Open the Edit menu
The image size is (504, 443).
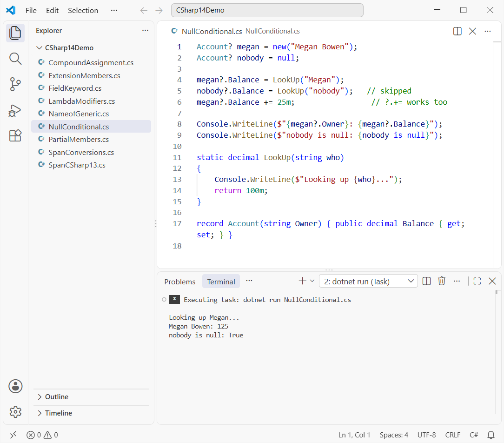[52, 11]
